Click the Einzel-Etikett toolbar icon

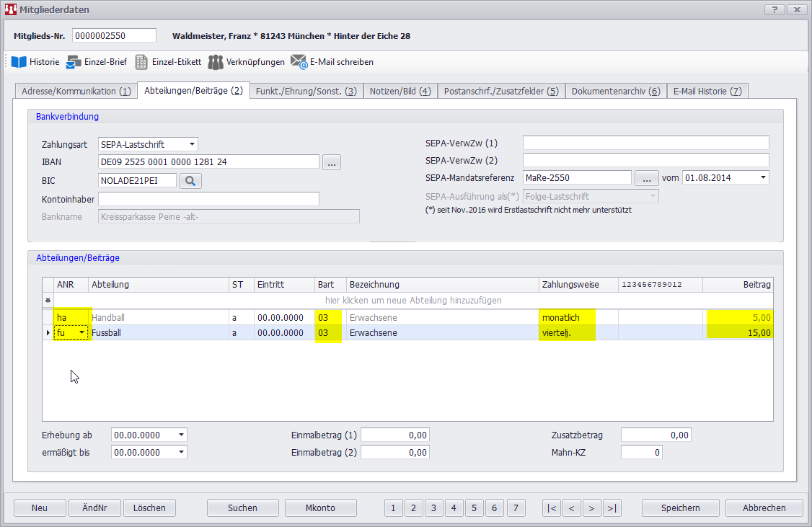[142, 62]
